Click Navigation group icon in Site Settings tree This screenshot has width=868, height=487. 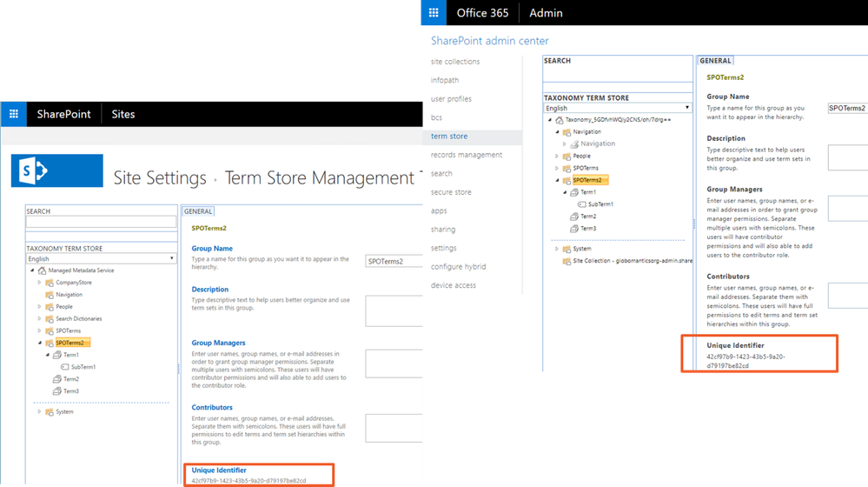(50, 295)
